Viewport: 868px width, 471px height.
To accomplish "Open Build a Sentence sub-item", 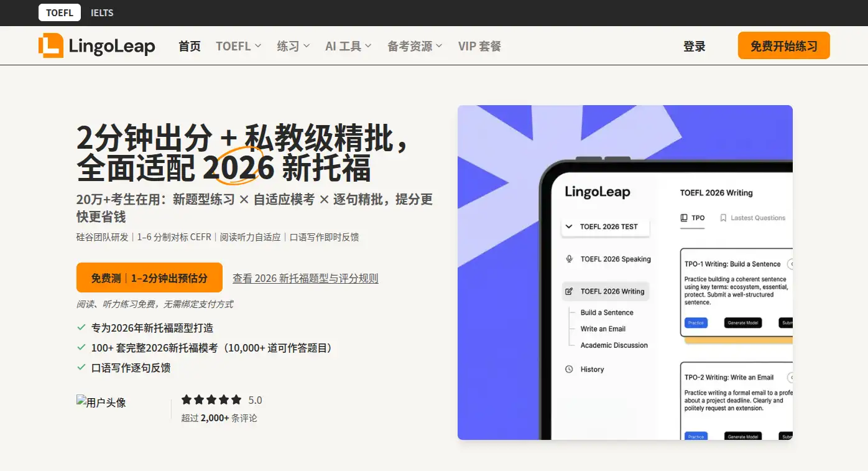I will click(x=607, y=312).
